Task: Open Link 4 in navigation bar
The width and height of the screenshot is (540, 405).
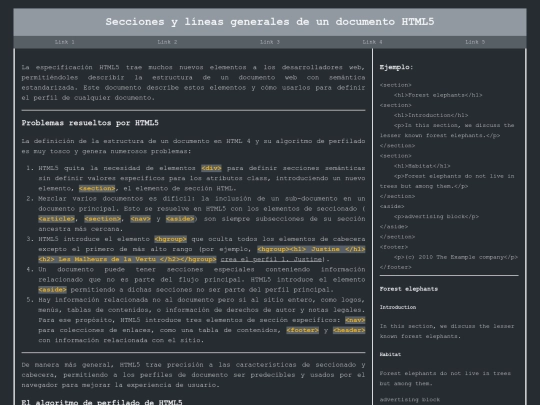Action: coord(373,42)
